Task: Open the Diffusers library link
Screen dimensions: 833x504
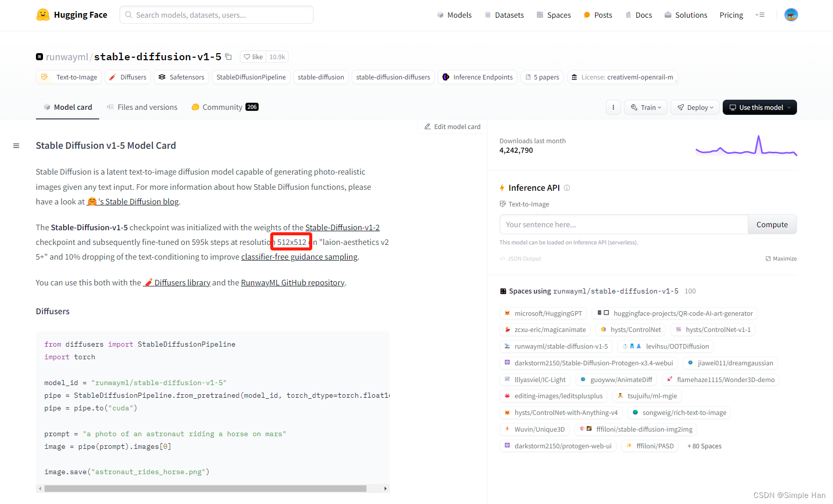Action: (177, 283)
